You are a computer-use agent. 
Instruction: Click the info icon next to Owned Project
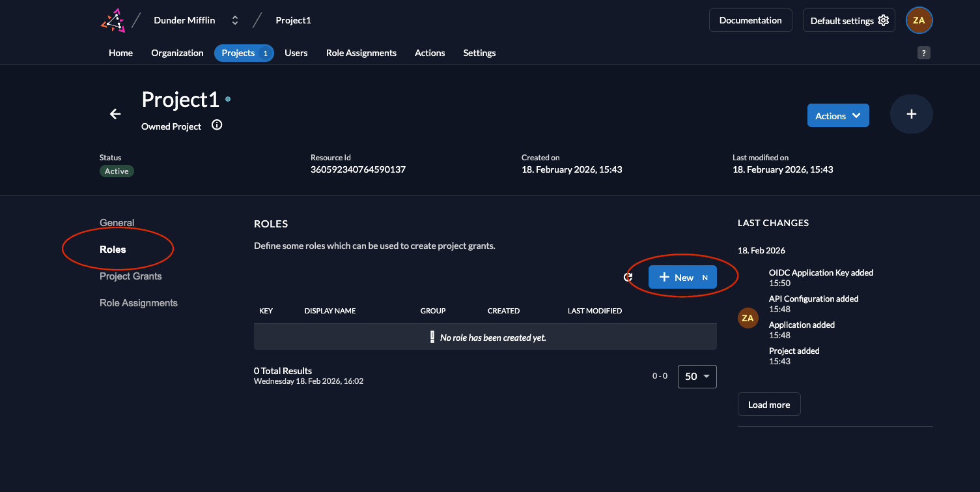click(x=217, y=125)
